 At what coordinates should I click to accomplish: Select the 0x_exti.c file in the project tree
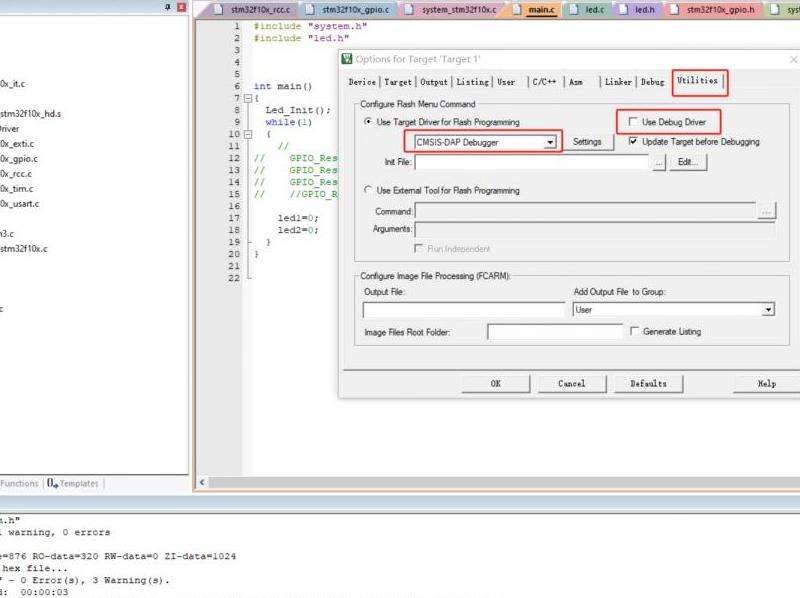pyautogui.click(x=17, y=144)
